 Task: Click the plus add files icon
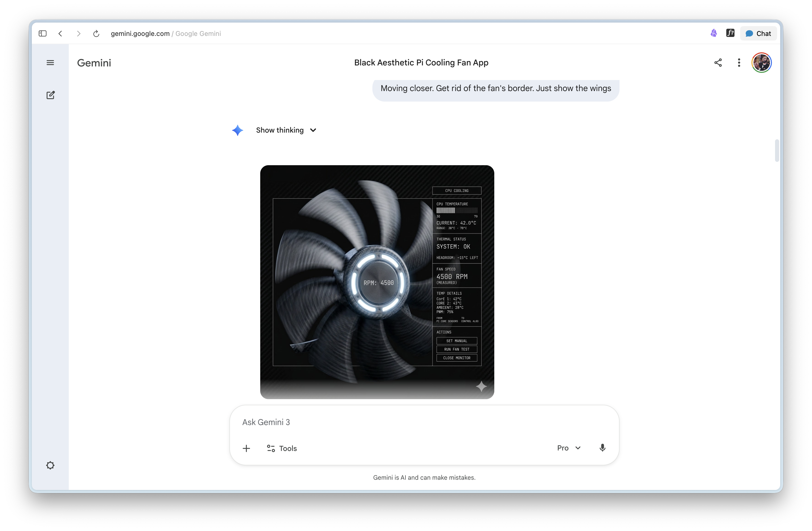click(x=246, y=448)
